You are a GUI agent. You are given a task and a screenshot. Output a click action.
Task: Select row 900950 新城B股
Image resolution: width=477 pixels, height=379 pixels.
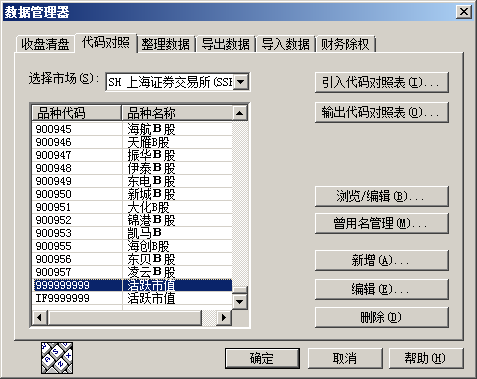[132, 194]
